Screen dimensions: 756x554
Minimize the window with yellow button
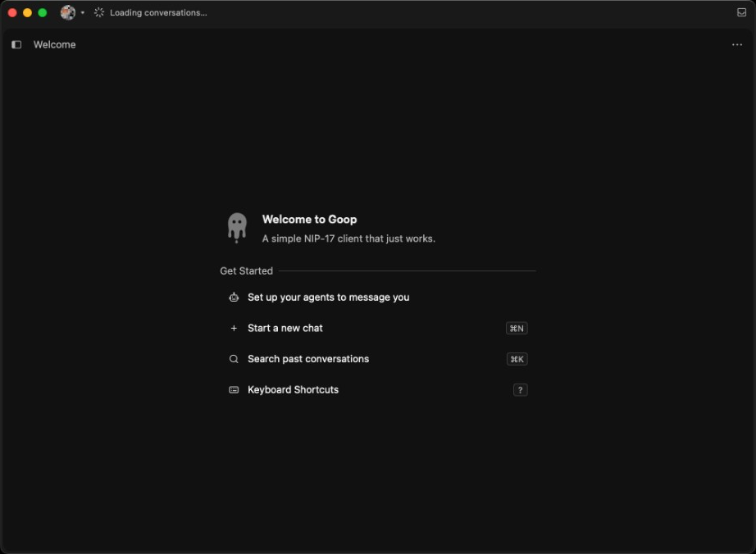28,12
